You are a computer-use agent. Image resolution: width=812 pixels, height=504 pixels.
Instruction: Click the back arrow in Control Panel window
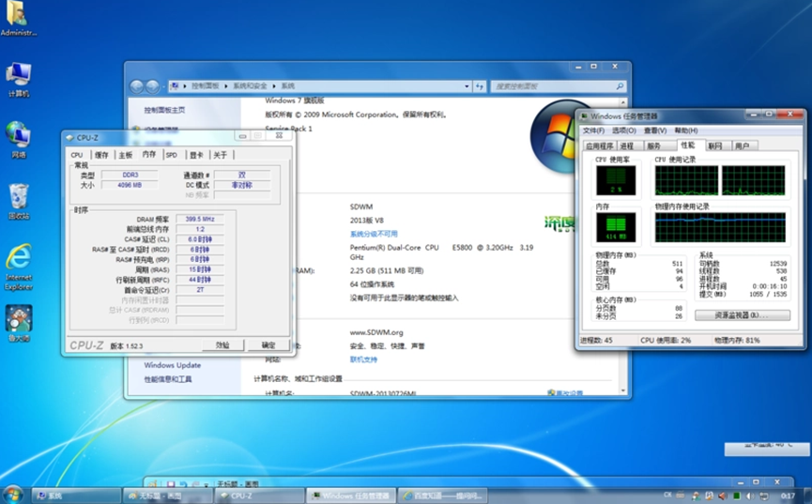tap(137, 86)
